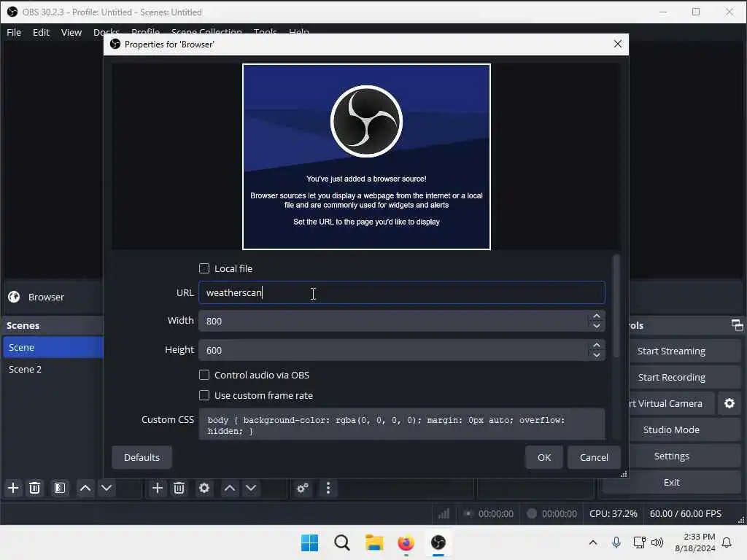Click microphone tray icon
Screen dimensions: 747x560
point(616,542)
